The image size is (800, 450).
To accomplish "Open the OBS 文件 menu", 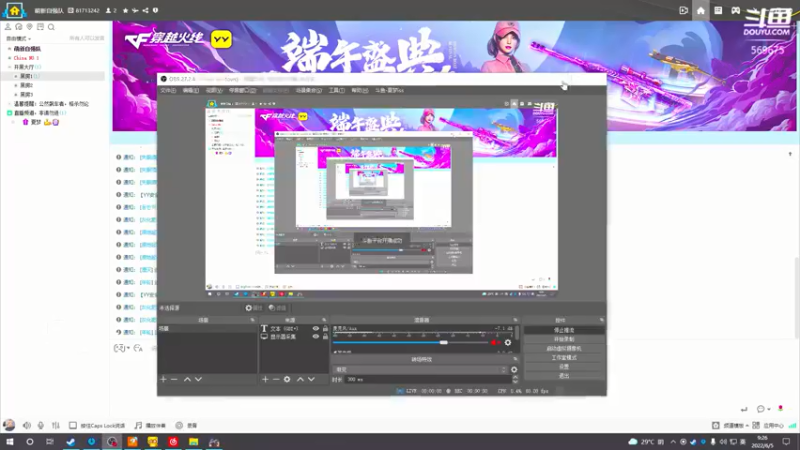I will (x=168, y=90).
